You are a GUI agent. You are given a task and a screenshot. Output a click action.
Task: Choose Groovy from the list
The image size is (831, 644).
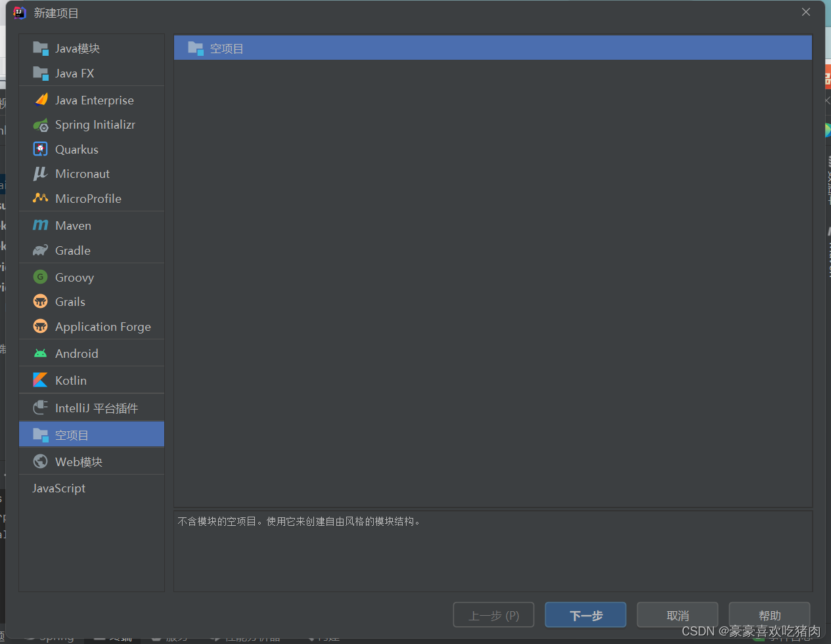click(x=92, y=277)
